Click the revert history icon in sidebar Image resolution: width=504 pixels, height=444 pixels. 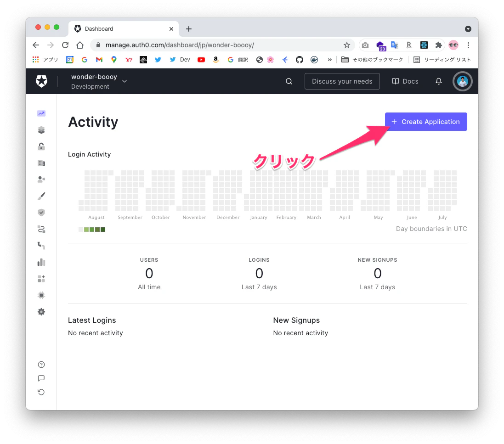coord(41,392)
